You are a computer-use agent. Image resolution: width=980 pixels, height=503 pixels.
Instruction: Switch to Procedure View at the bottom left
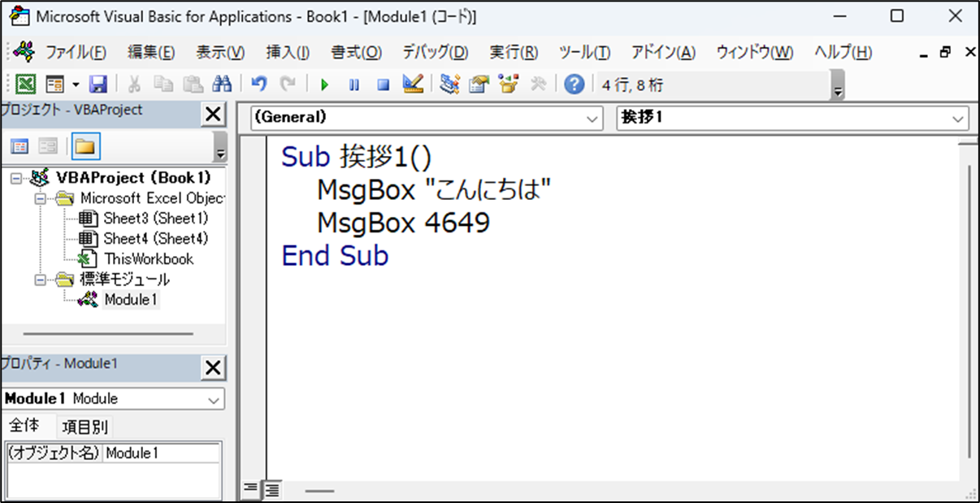click(251, 489)
